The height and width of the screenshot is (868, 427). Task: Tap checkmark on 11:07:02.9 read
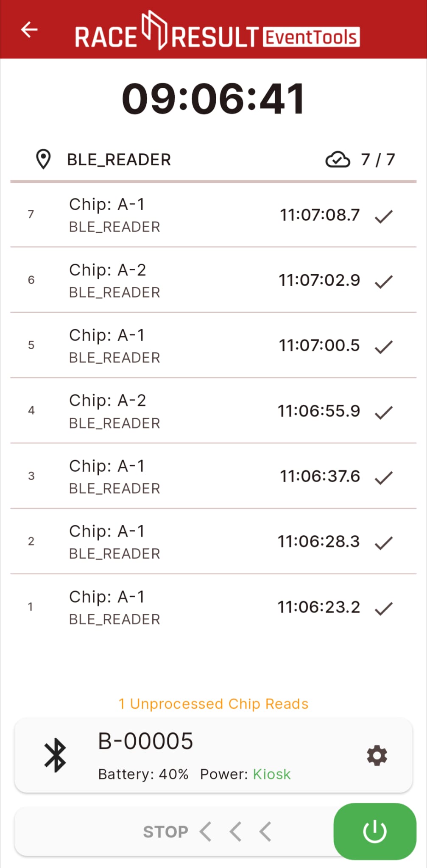[384, 281]
